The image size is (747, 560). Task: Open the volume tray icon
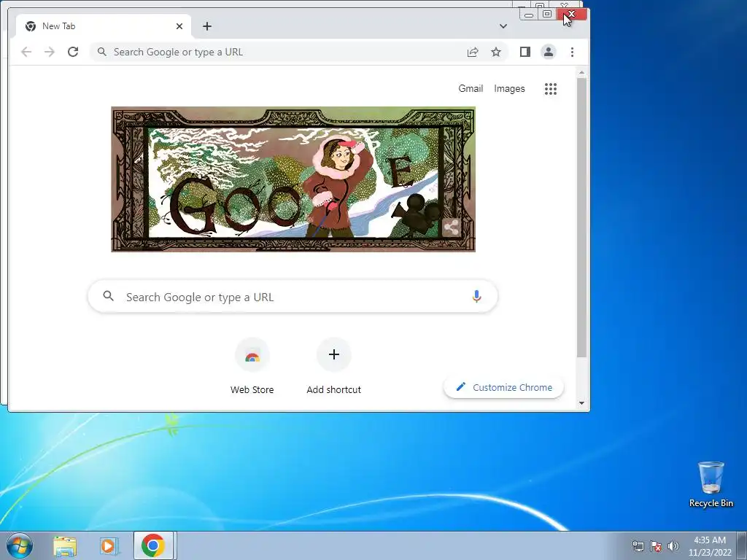673,546
